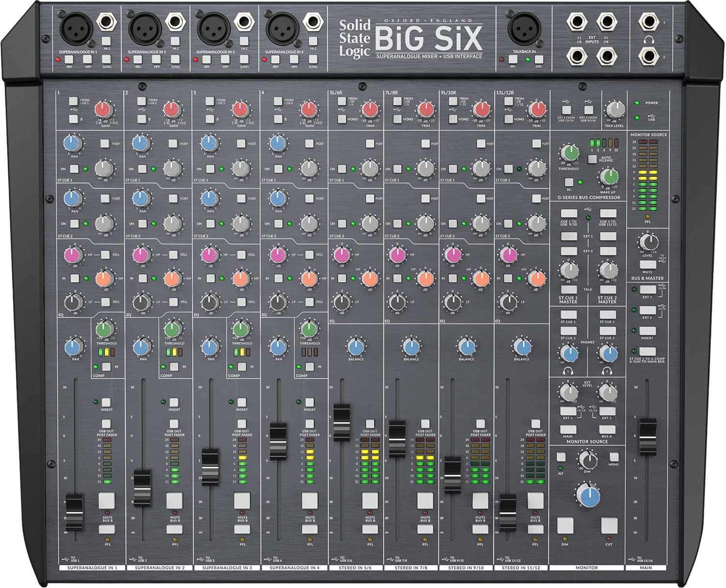Click the red Gain knob on channel 1
The height and width of the screenshot is (588, 726).
(x=103, y=109)
